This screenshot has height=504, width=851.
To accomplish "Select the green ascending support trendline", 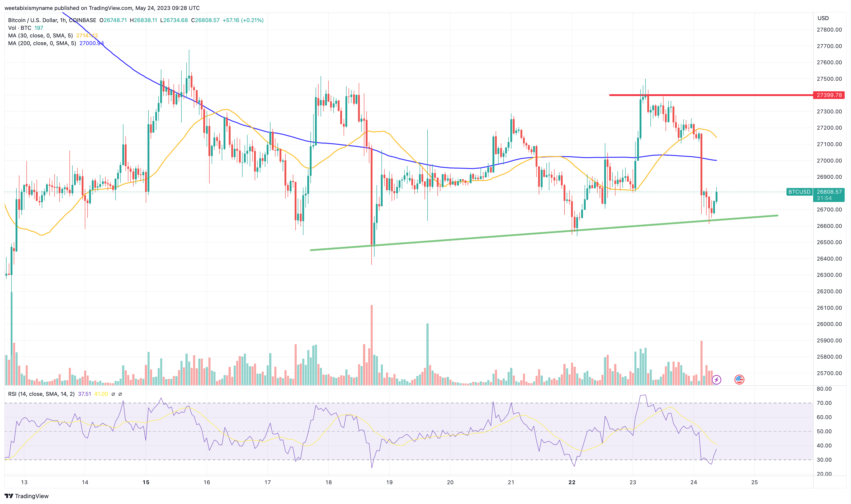I will coord(544,233).
